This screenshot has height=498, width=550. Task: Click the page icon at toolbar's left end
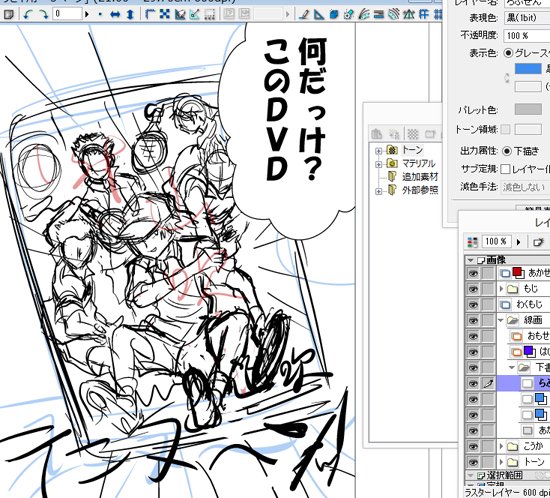(8, 14)
